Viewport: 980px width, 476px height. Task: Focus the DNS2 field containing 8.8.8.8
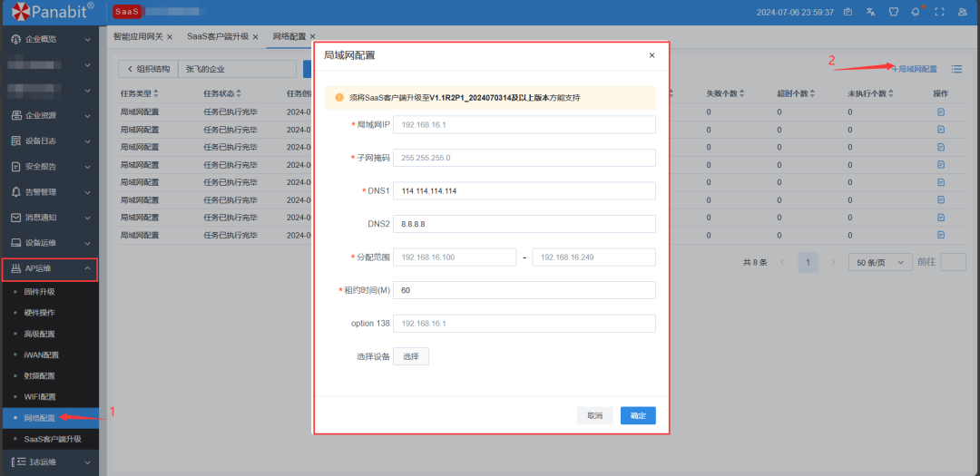524,224
